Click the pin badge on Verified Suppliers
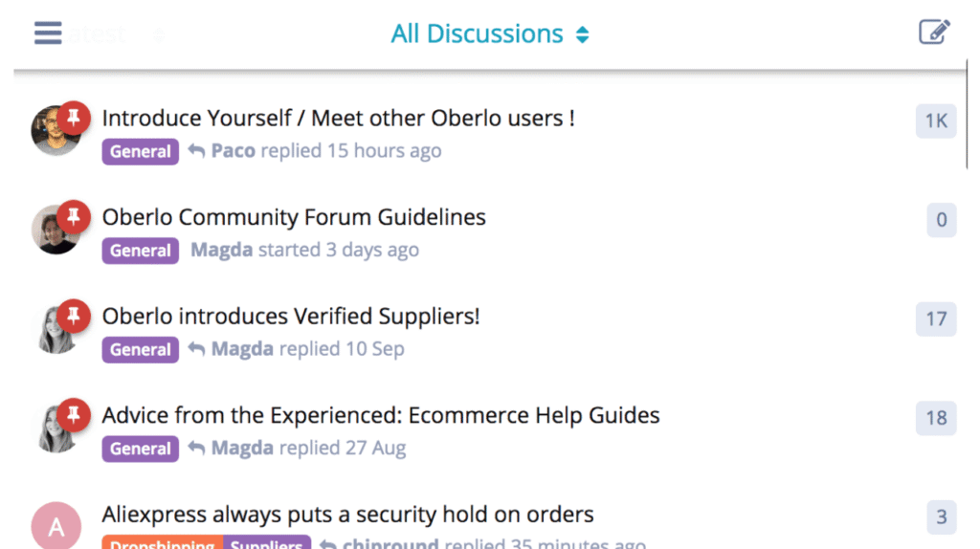Image resolution: width=980 pixels, height=549 pixels. (x=74, y=316)
